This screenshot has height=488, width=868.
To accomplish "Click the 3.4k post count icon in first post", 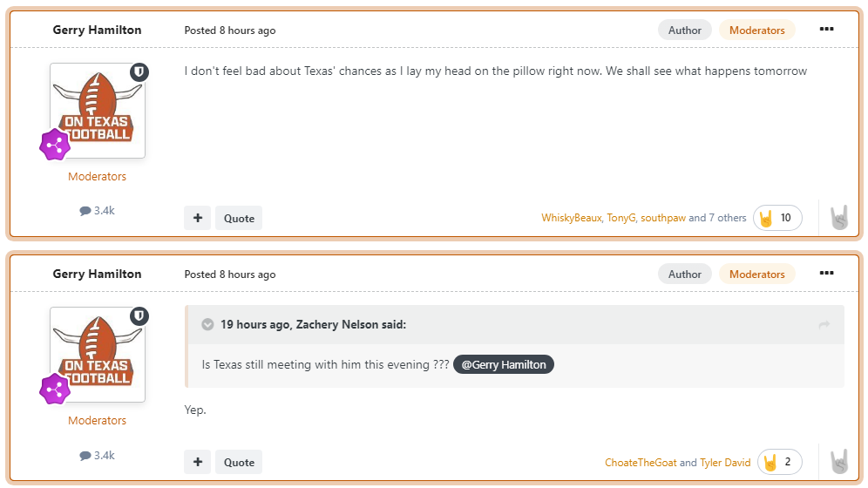I will tap(85, 211).
